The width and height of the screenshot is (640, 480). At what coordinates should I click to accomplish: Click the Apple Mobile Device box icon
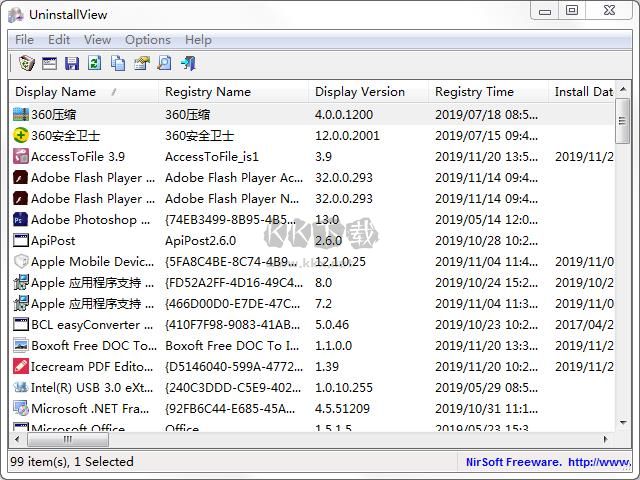pyautogui.click(x=21, y=261)
